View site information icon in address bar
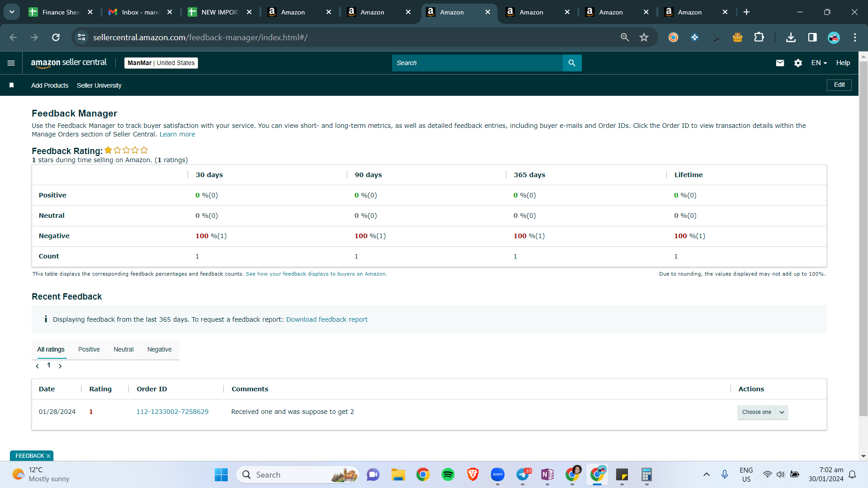This screenshot has height=488, width=868. 81,38
